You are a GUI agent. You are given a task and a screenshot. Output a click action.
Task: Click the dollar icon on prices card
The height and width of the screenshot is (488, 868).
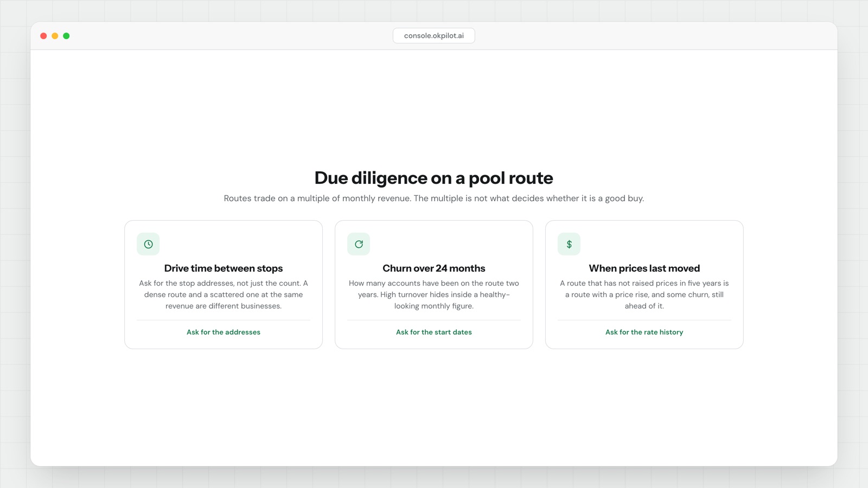point(569,244)
